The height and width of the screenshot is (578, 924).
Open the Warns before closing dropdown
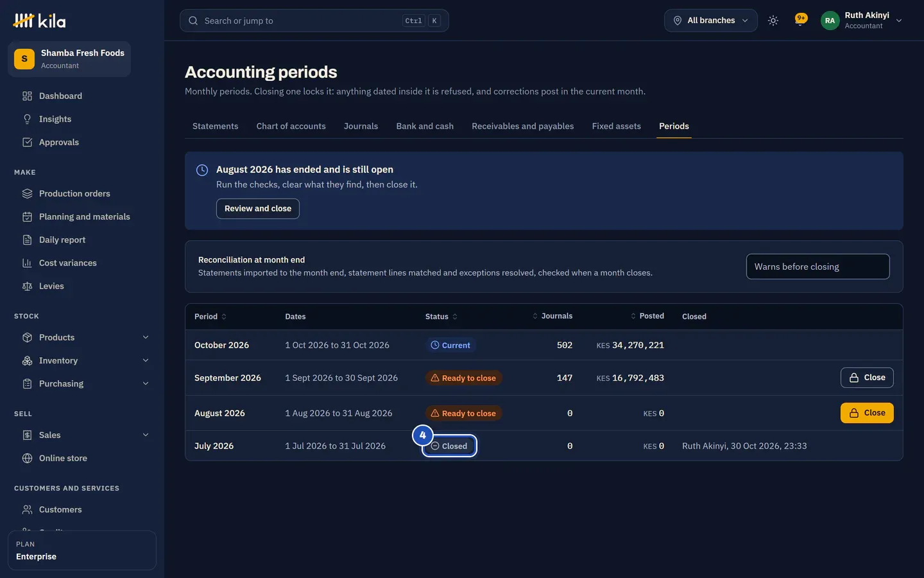pos(817,267)
